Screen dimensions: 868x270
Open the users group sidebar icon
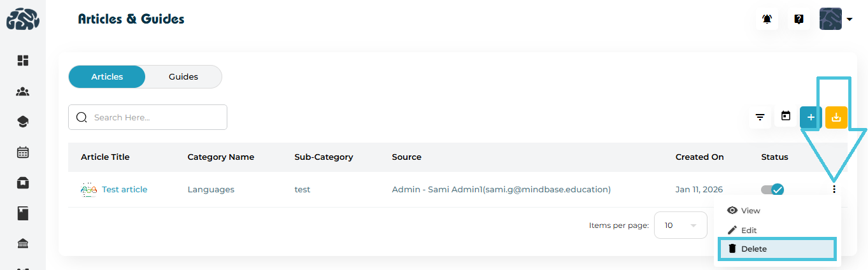(x=23, y=92)
